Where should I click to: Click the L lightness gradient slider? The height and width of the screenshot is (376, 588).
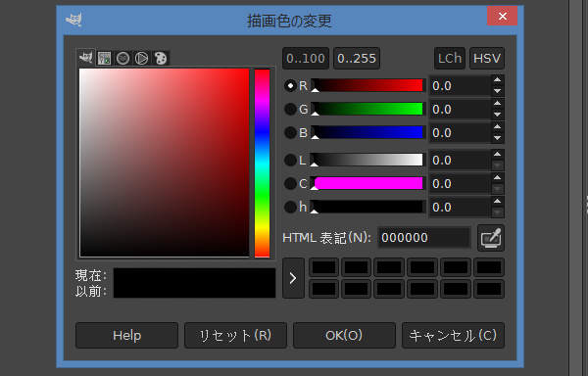click(x=367, y=160)
